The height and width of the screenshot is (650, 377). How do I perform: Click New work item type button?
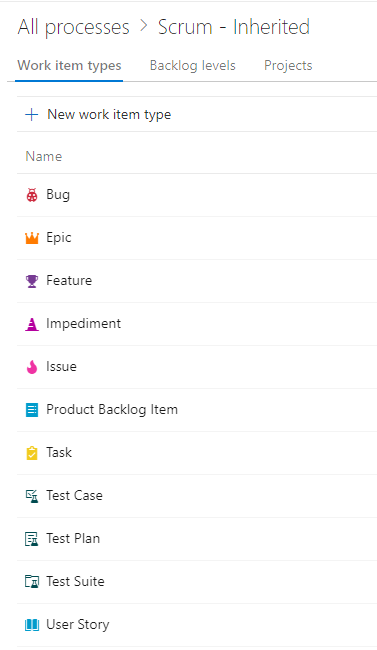98,115
